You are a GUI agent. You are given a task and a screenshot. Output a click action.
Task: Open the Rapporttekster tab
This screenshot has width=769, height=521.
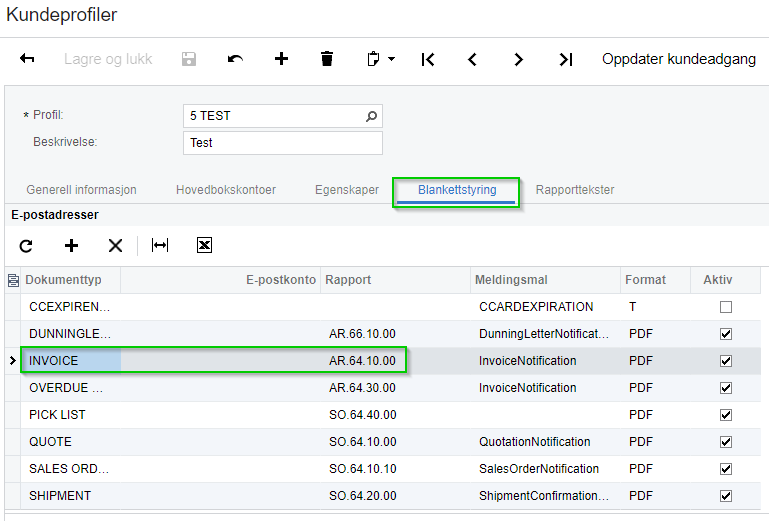pos(575,190)
